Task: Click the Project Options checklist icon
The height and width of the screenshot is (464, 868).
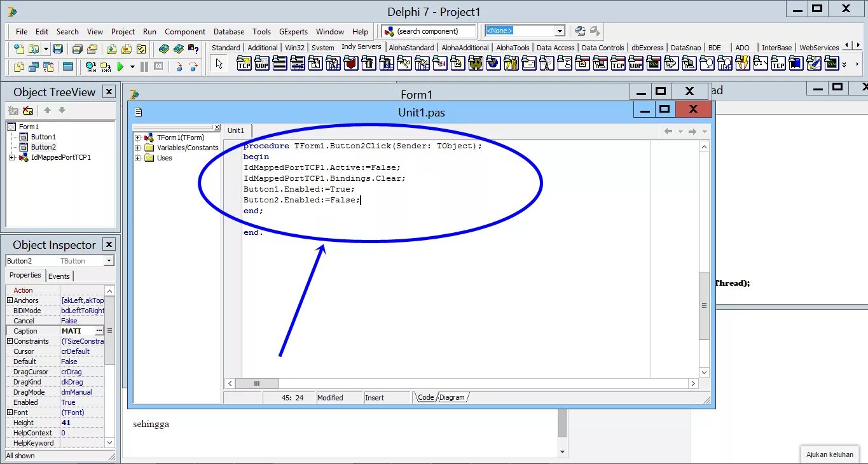Action: pos(142,49)
